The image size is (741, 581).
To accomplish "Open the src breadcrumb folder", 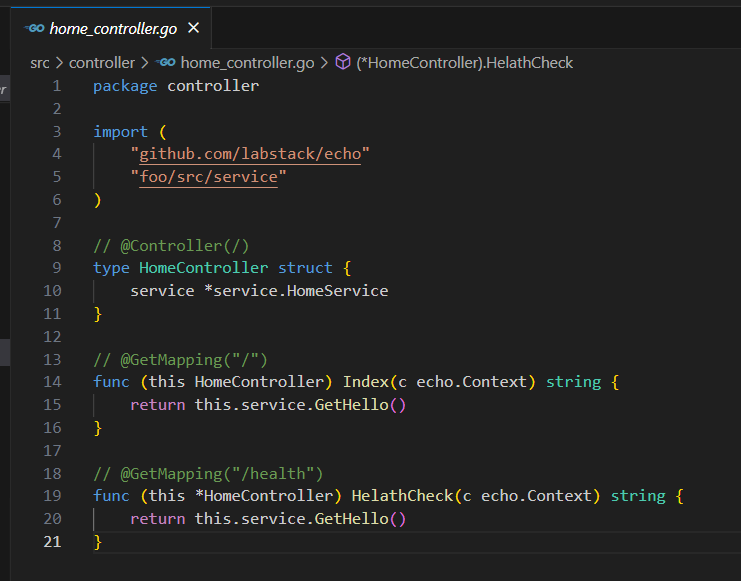I will click(39, 63).
